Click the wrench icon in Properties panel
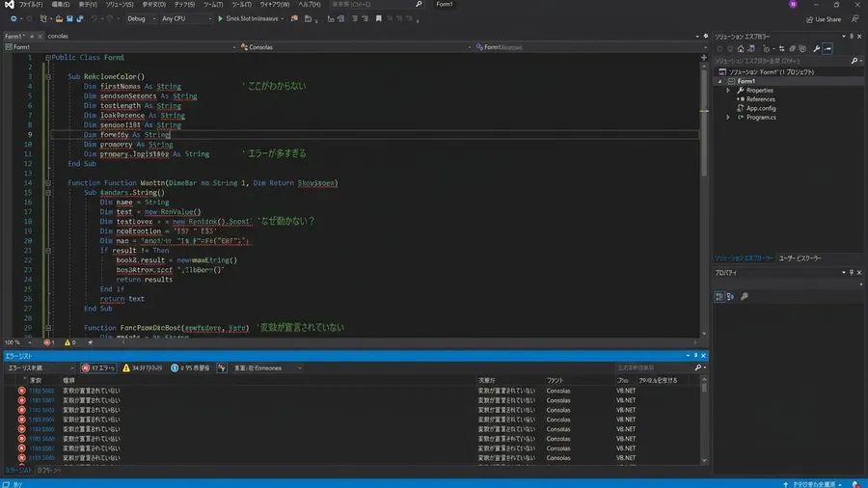 [745, 297]
